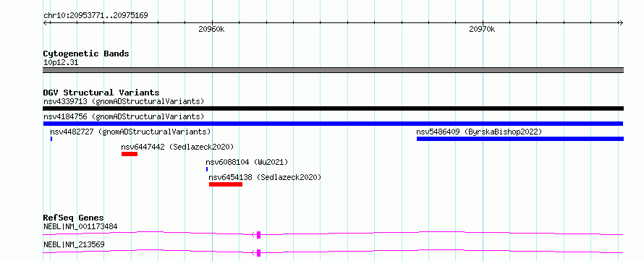Click the nsv4184756 blue variant bar

(x=333, y=124)
